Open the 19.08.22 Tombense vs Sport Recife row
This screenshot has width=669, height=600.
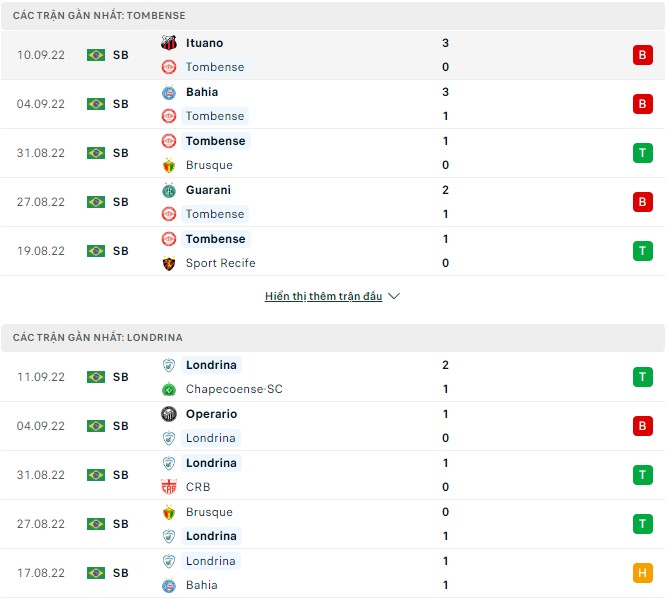[x=332, y=251]
